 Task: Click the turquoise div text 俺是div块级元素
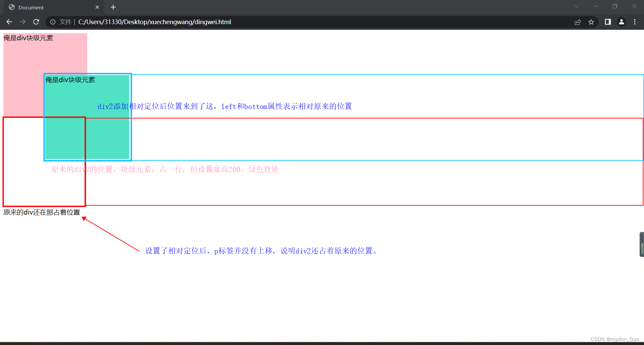click(x=70, y=80)
